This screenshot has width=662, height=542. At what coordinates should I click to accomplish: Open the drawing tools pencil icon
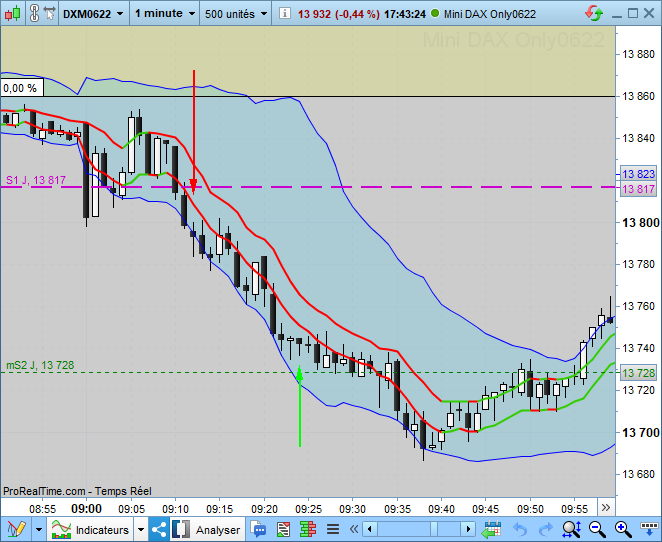point(15,528)
